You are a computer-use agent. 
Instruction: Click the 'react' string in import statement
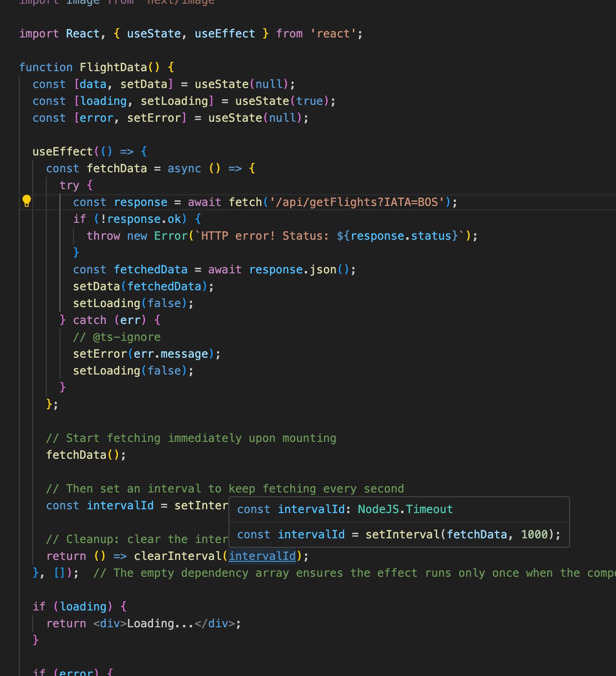tap(333, 34)
